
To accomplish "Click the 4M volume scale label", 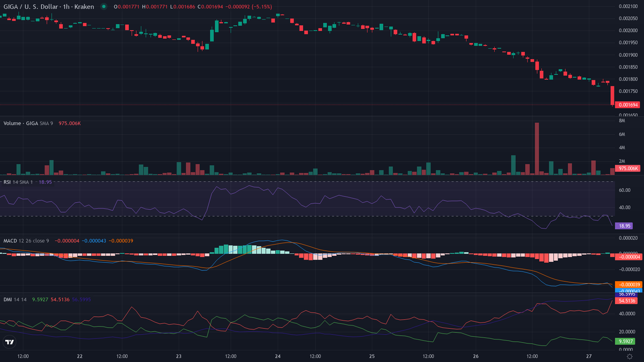I will coord(621,148).
